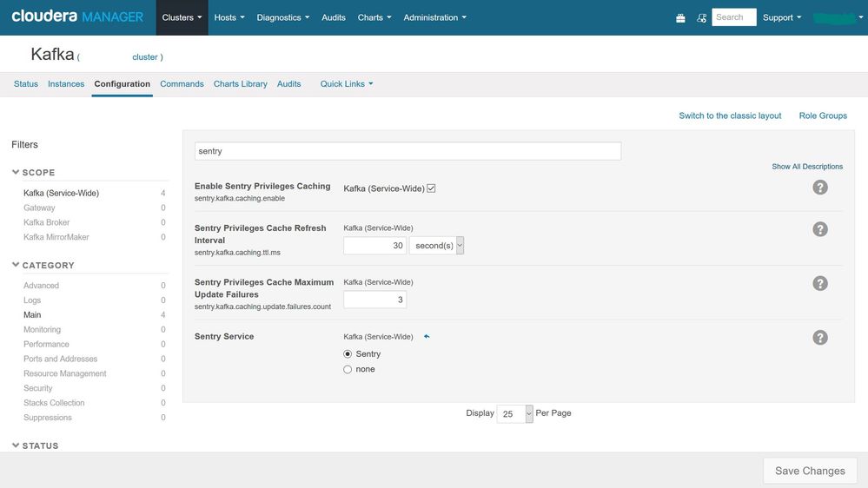Viewport: 868px width, 488px height.
Task: Filter by Stacks Collection category
Action: coord(54,403)
